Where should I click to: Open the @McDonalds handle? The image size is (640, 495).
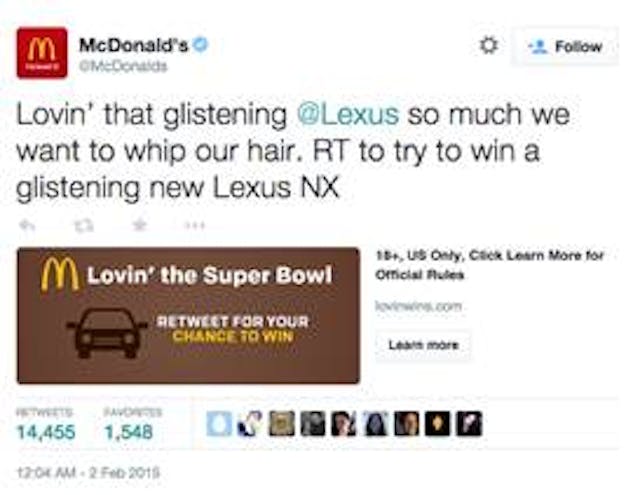pos(123,66)
